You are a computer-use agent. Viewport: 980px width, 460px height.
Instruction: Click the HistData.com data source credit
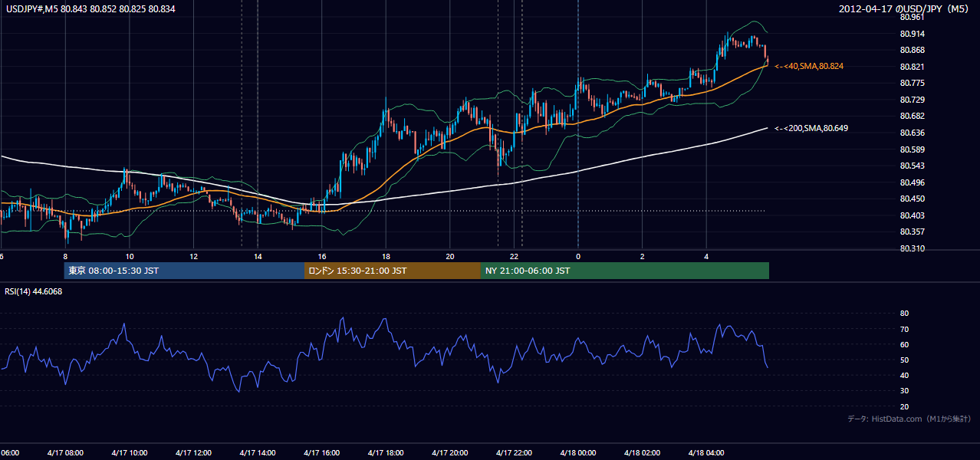[x=909, y=419]
